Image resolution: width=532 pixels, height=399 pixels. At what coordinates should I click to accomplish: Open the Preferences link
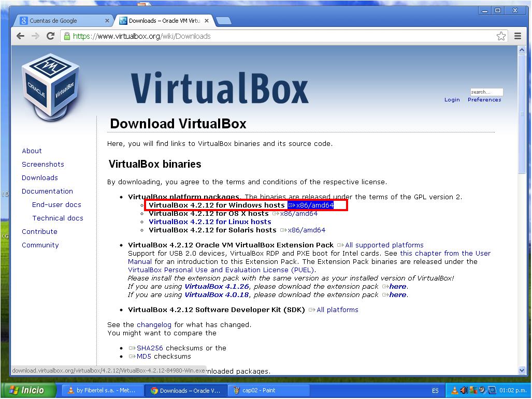point(484,100)
